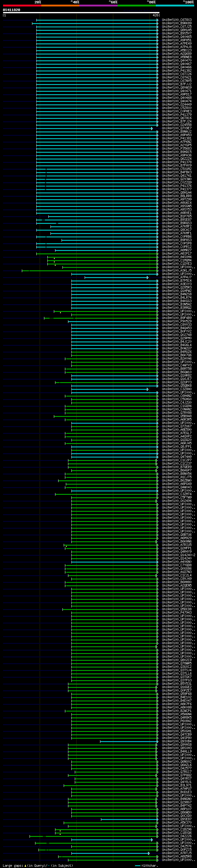This screenshot has height=868, width=197.
Task: Open the UniRef100_C6T8X3 hit label
Action: pos(177,20)
